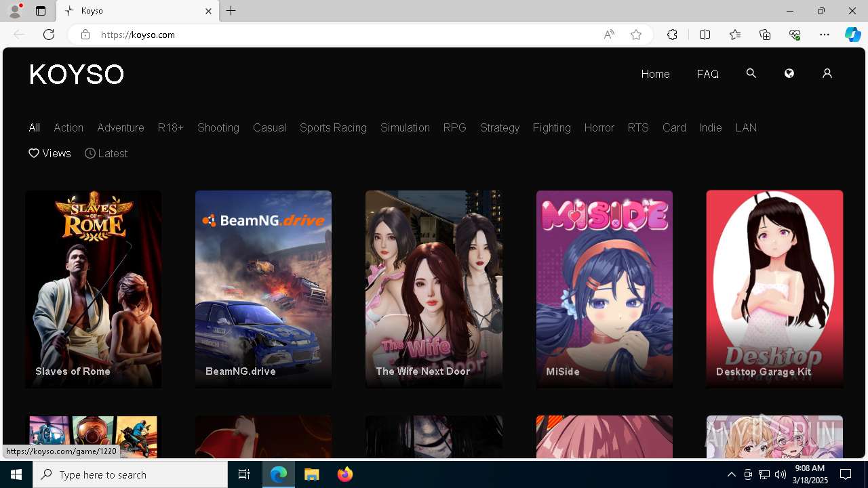This screenshot has height=488, width=868.
Task: Open the site search magnifier icon
Action: (x=751, y=73)
